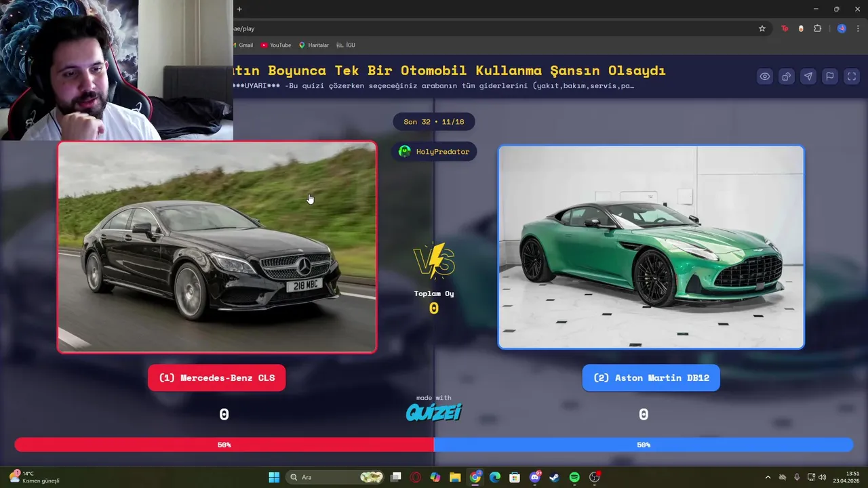Open the İGU bookmark
The image size is (868, 488).
tap(345, 45)
